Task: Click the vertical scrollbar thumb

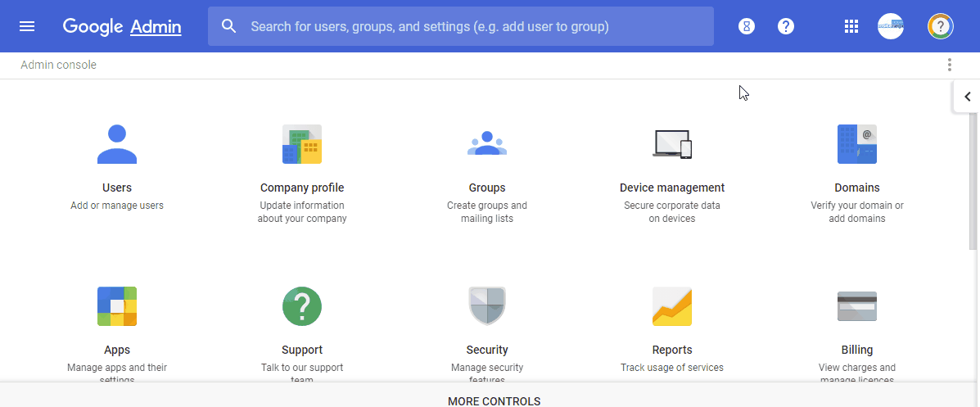Action: (973, 181)
